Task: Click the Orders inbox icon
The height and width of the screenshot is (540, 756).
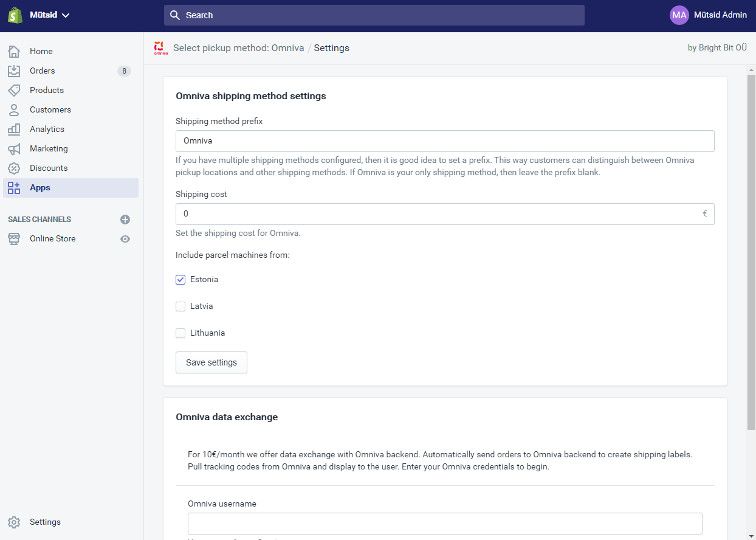Action: 14,71
